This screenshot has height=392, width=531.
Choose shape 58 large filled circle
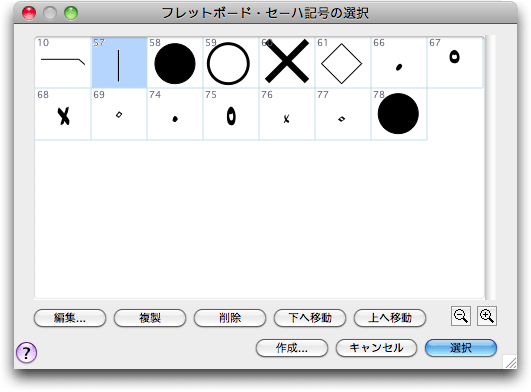[175, 63]
